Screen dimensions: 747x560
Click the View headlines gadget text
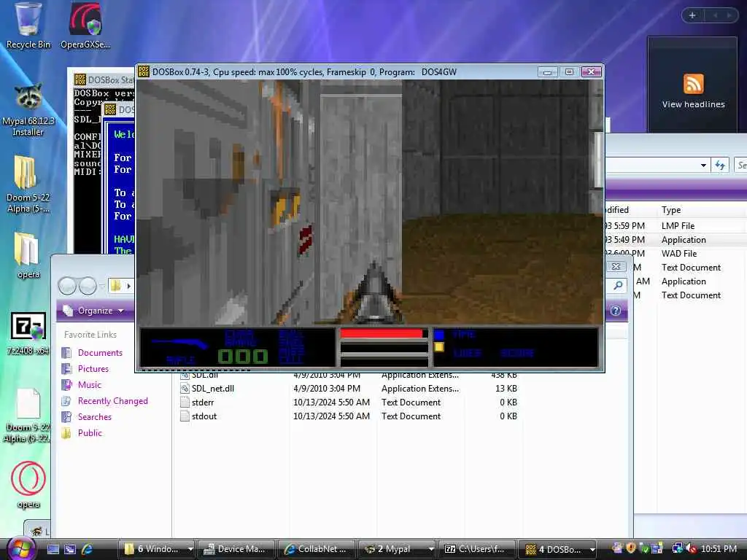click(693, 104)
